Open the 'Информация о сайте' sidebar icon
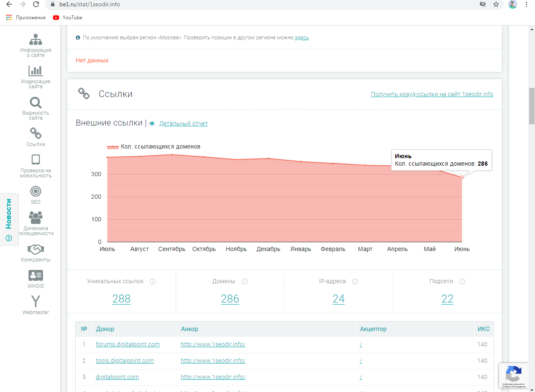 [x=36, y=40]
